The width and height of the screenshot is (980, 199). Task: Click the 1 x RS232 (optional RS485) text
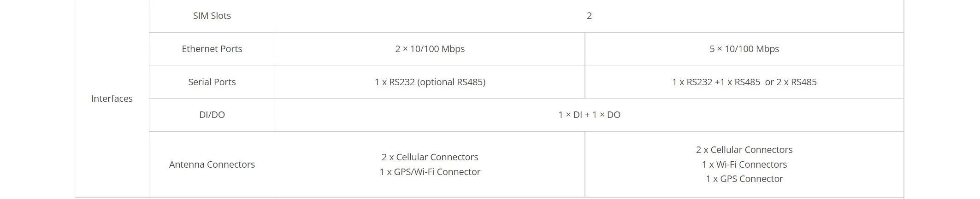pos(430,82)
